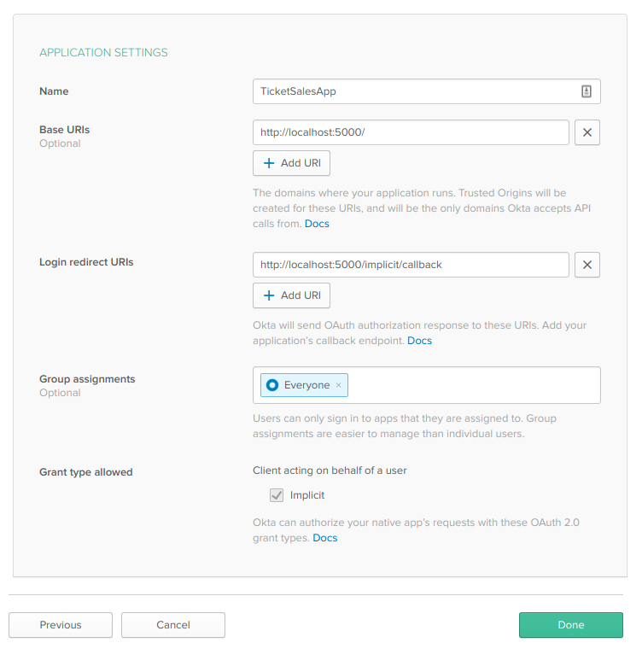Select the Everyone group tag
The height and width of the screenshot is (672, 642).
pyautogui.click(x=306, y=385)
